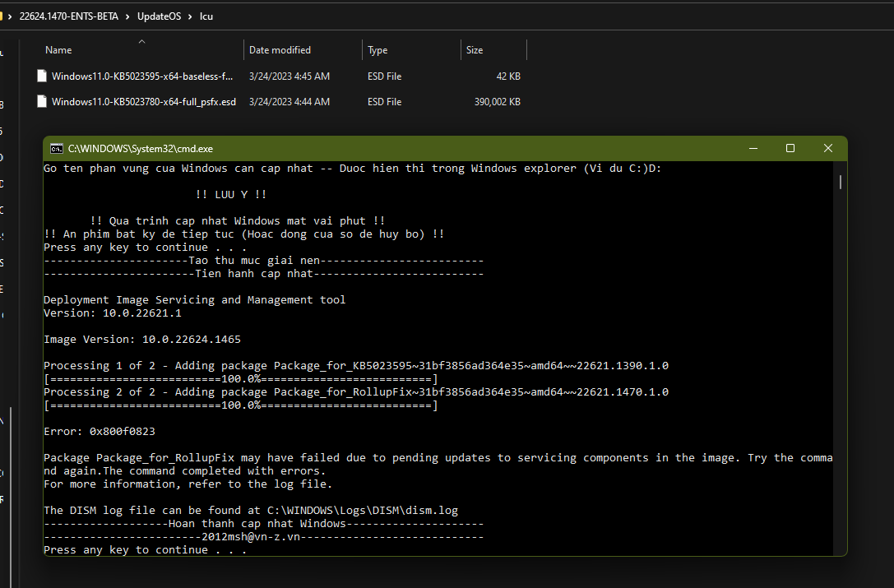Expand the chevron after 22624.1470-ENTS-BETA
894x588 pixels.
(x=127, y=16)
